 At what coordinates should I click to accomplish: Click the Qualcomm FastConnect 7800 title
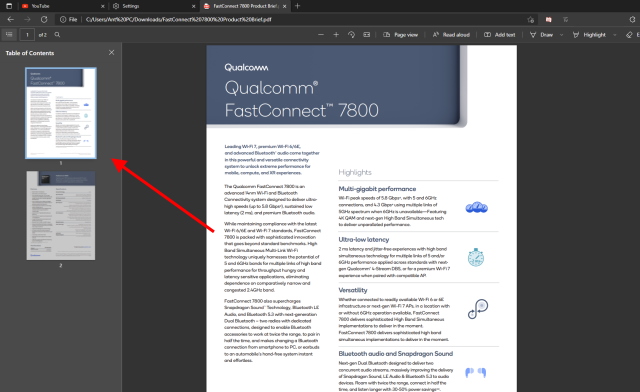coord(302,99)
